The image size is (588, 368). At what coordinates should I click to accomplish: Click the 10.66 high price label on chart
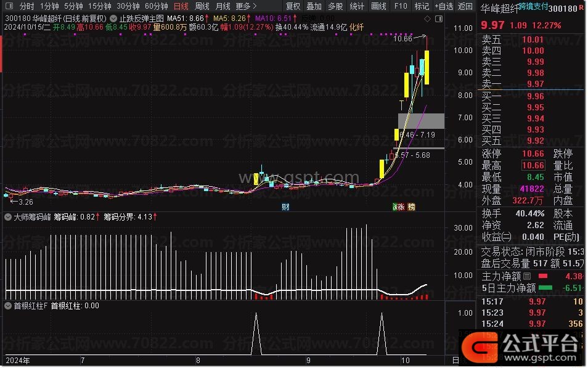[x=402, y=38]
